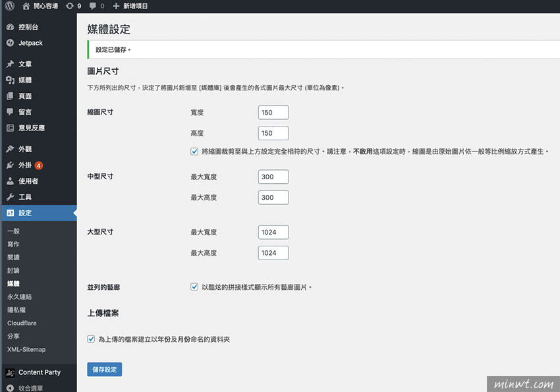Click the 開心容場 site name
Viewport: 560px width, 392px height.
(45, 6)
